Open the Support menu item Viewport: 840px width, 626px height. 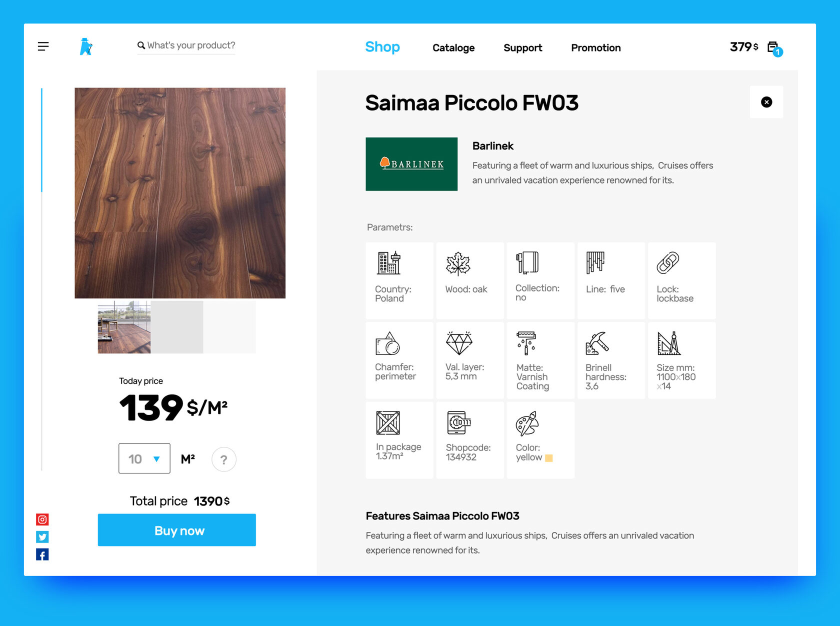click(522, 48)
